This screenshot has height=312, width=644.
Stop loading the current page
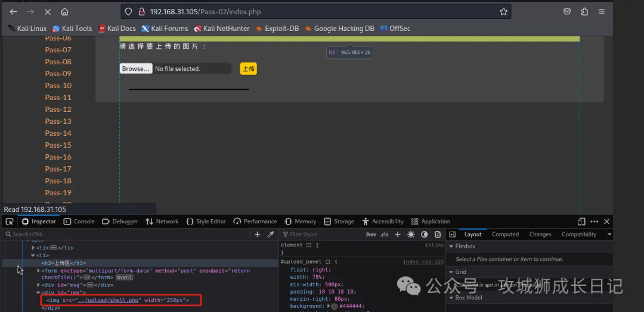[x=48, y=11]
